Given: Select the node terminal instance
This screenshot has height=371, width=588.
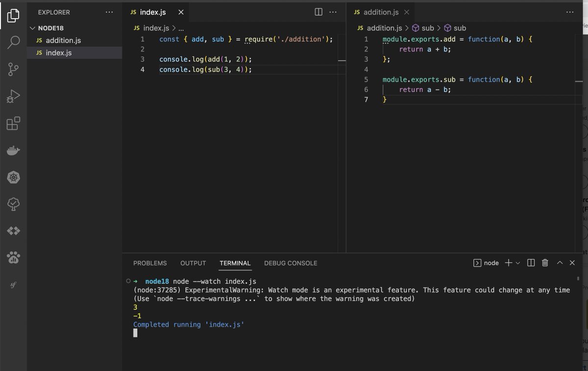Looking at the screenshot, I should (486, 263).
